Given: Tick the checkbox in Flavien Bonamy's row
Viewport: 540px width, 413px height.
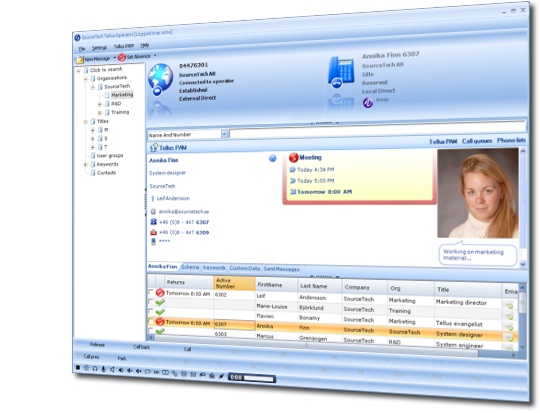Looking at the screenshot, I should coord(150,311).
